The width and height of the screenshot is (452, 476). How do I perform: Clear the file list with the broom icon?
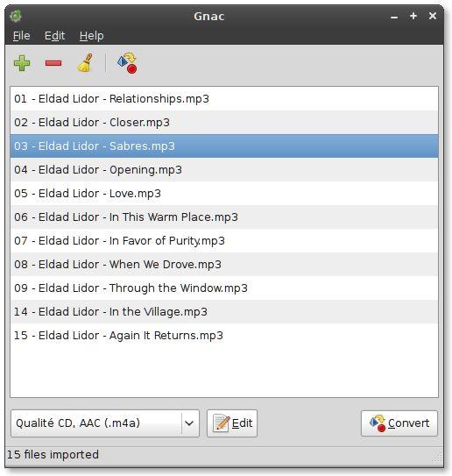coord(85,63)
